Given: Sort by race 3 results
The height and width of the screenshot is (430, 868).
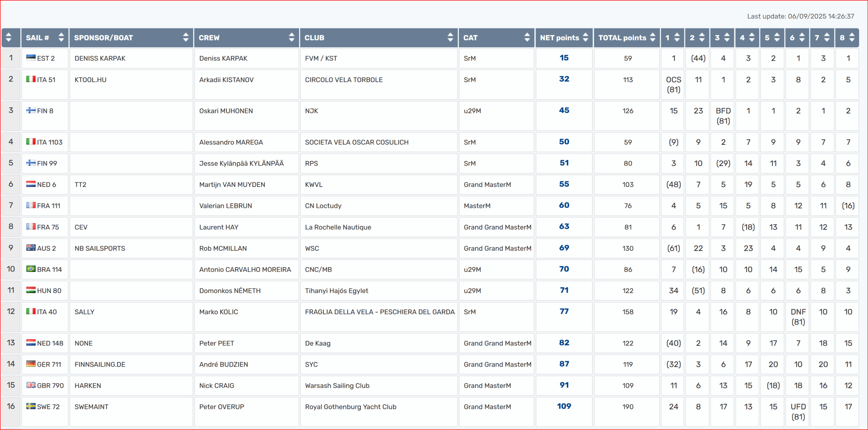Looking at the screenshot, I should click(727, 38).
